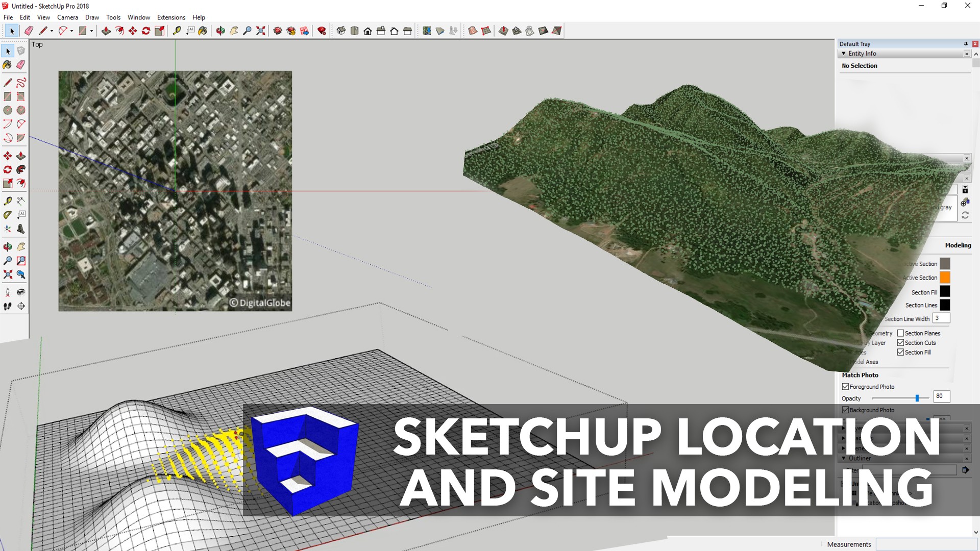This screenshot has height=551, width=980.
Task: Select the Axes tool in left toolbar
Action: pyautogui.click(x=8, y=229)
